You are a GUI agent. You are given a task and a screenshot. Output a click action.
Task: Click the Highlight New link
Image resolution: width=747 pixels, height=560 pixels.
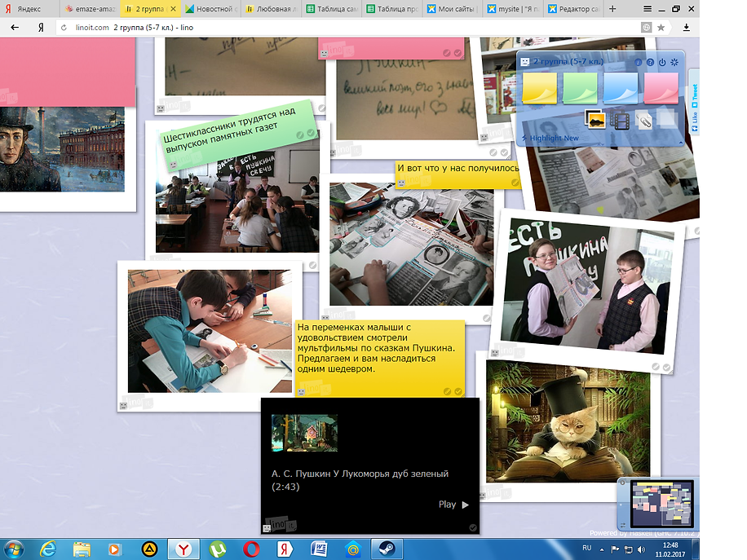point(554,138)
